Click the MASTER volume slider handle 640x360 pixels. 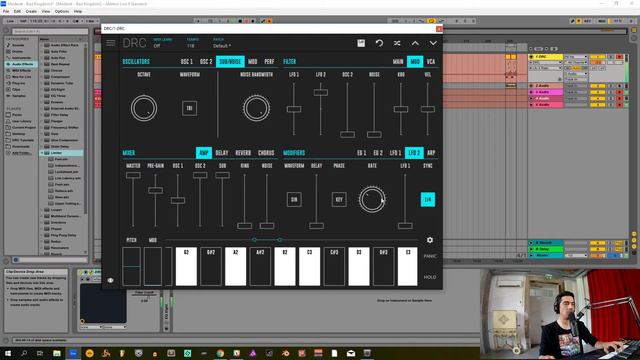click(133, 175)
